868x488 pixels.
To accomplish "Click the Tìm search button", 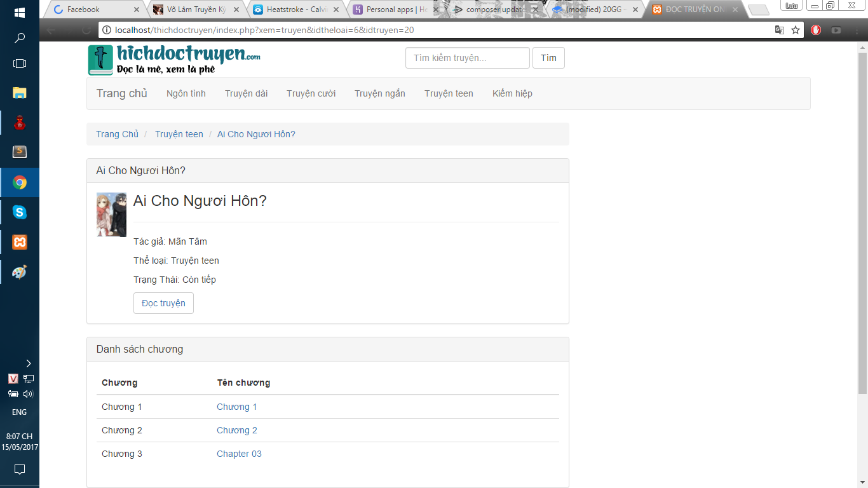I will tap(548, 58).
